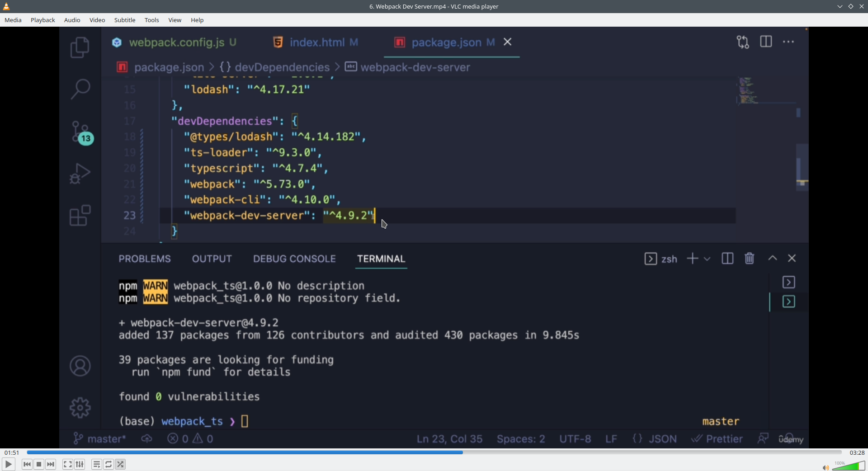Click the synchronize changes cloud icon
Screen dimensions: 868x471
click(x=146, y=439)
